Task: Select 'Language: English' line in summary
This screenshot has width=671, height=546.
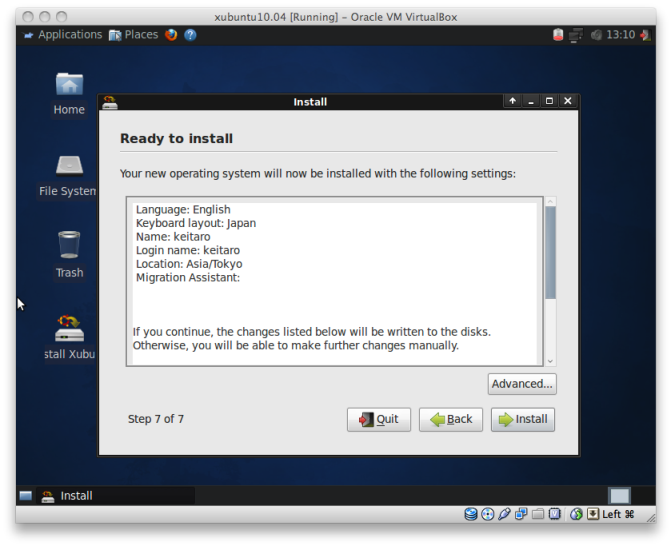Action: coord(183,210)
